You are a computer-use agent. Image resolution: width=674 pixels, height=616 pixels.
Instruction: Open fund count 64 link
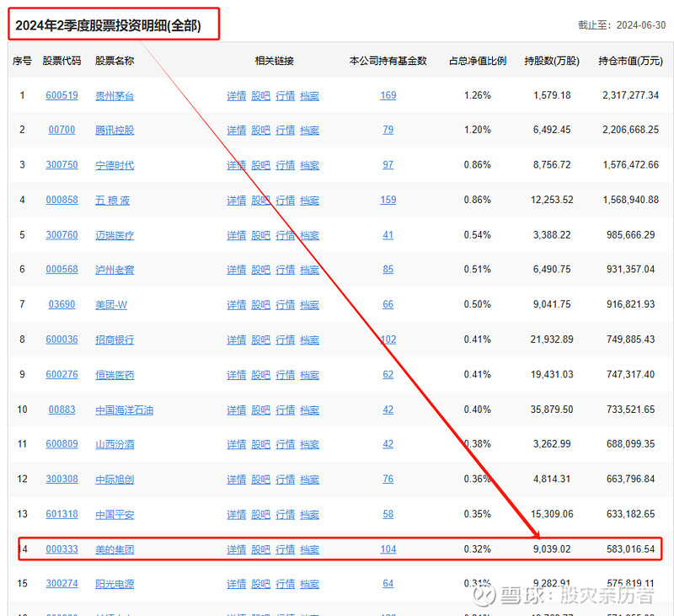[388, 584]
